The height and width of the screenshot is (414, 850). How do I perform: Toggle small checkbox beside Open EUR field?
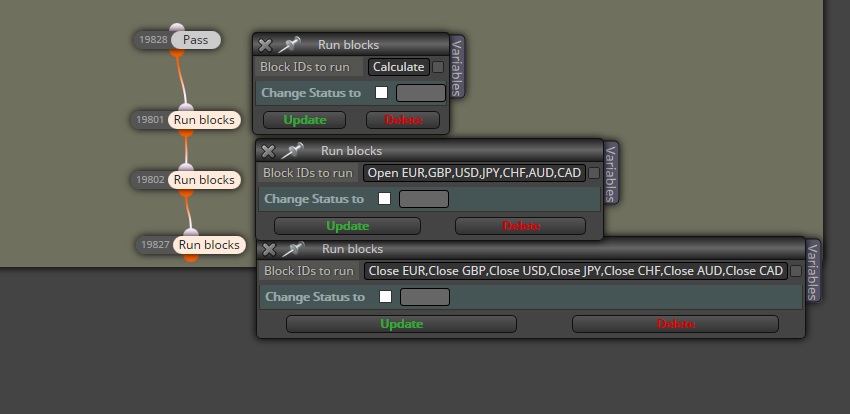point(594,173)
